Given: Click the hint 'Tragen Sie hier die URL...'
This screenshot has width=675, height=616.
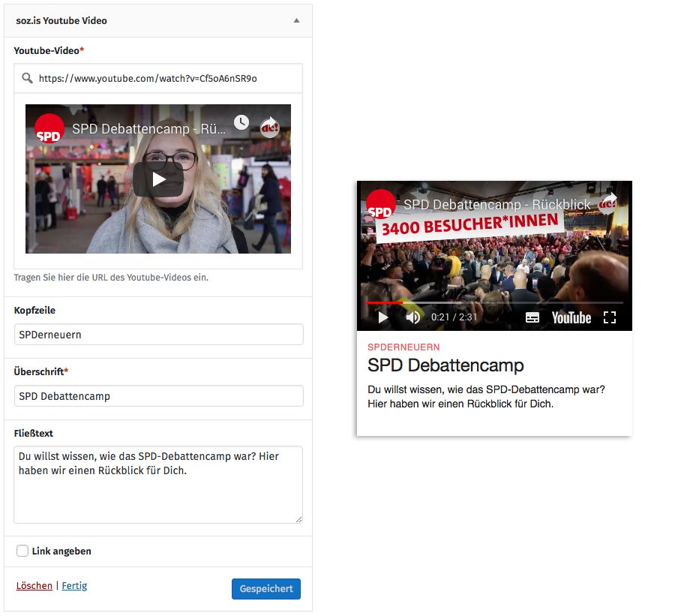Looking at the screenshot, I should tap(111, 278).
